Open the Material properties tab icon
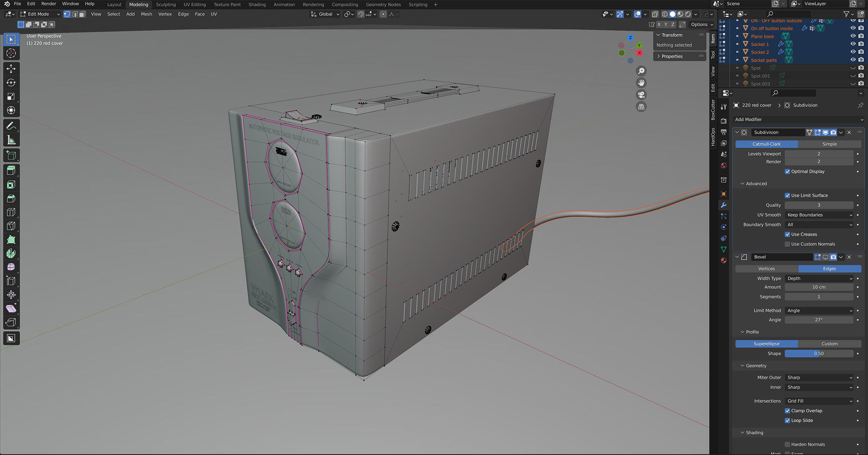 pos(724,261)
